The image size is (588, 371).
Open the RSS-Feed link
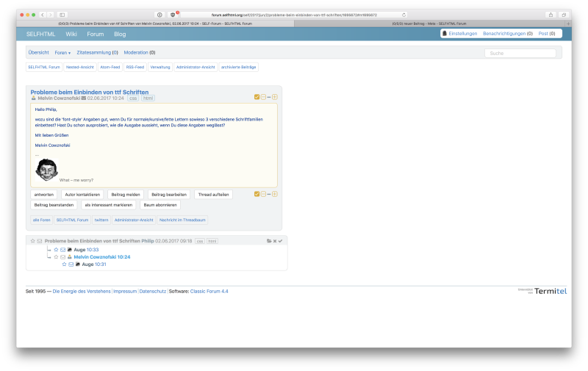(x=135, y=67)
